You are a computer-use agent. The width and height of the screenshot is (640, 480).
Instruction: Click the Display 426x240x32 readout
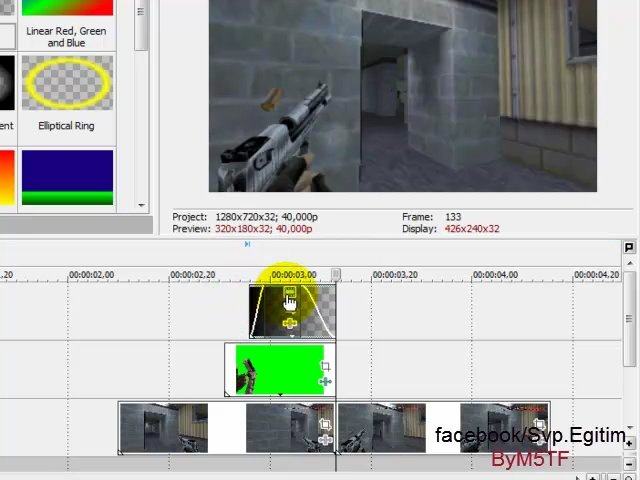tap(451, 229)
